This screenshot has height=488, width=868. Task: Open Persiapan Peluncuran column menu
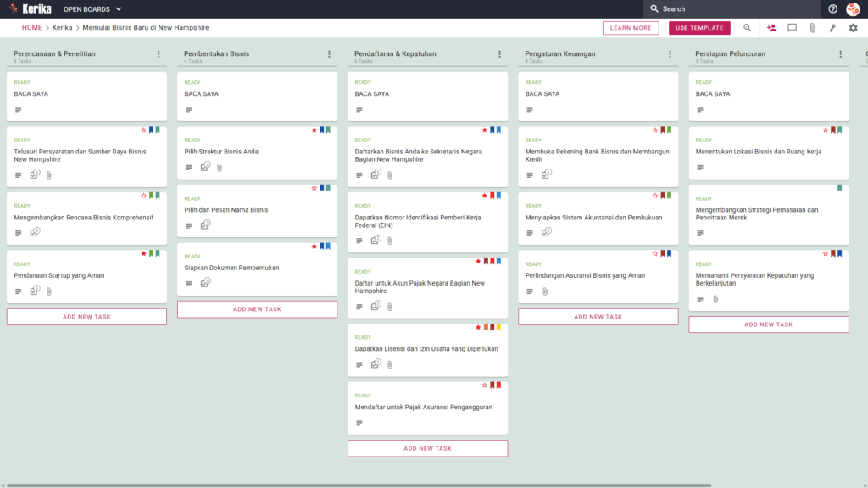coord(841,54)
